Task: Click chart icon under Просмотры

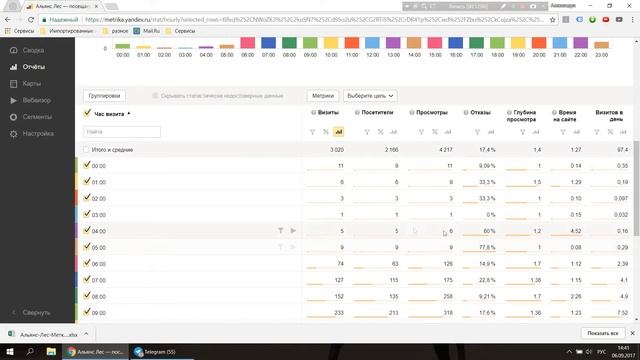Action: pyautogui.click(x=448, y=132)
